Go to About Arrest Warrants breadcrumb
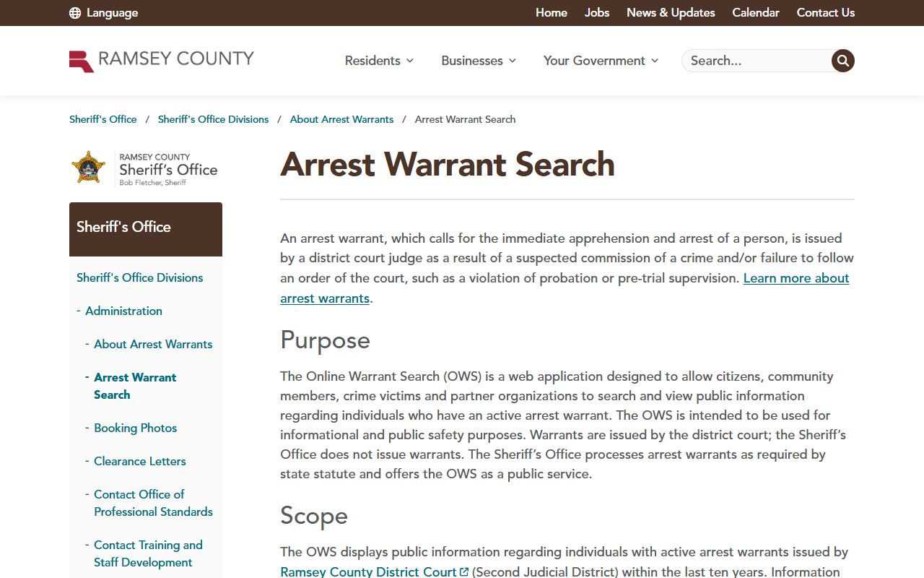 [x=341, y=119]
